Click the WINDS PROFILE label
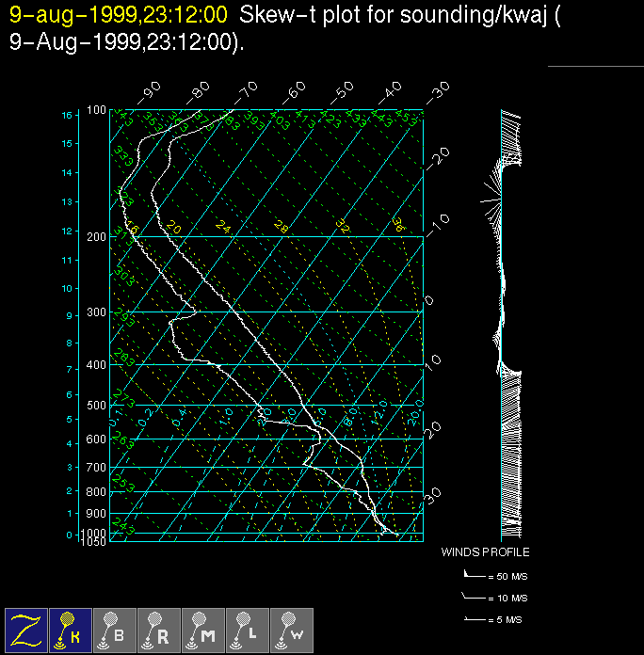The height and width of the screenshot is (655, 644). 485,552
